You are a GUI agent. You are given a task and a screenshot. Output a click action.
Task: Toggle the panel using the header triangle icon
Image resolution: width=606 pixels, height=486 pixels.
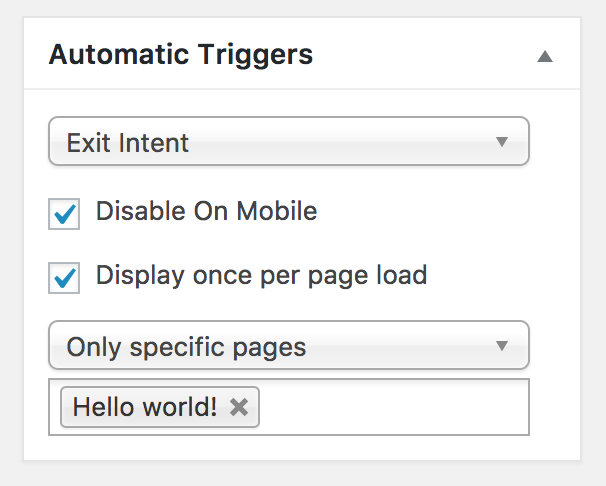[544, 56]
